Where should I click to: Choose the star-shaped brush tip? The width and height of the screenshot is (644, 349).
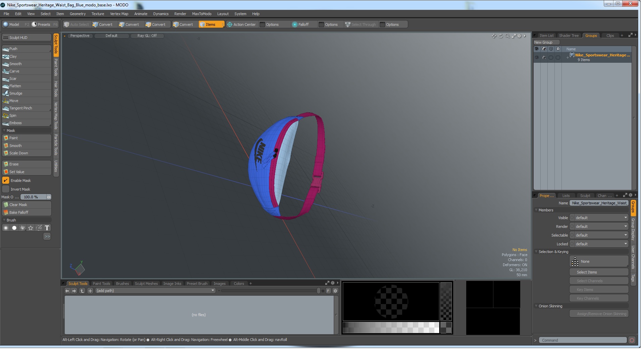tap(31, 228)
